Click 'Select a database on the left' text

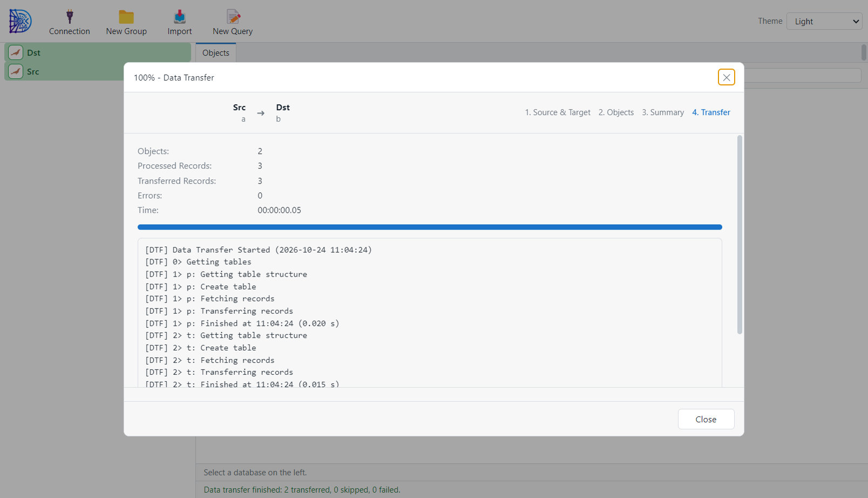point(255,473)
